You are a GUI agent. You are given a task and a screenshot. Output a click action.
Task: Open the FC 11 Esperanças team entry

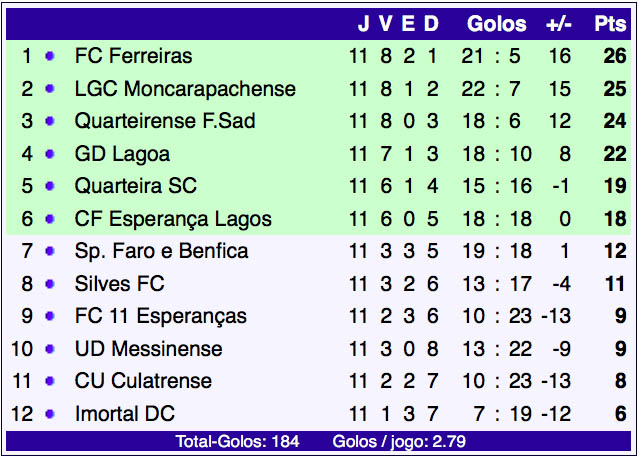pyautogui.click(x=161, y=317)
